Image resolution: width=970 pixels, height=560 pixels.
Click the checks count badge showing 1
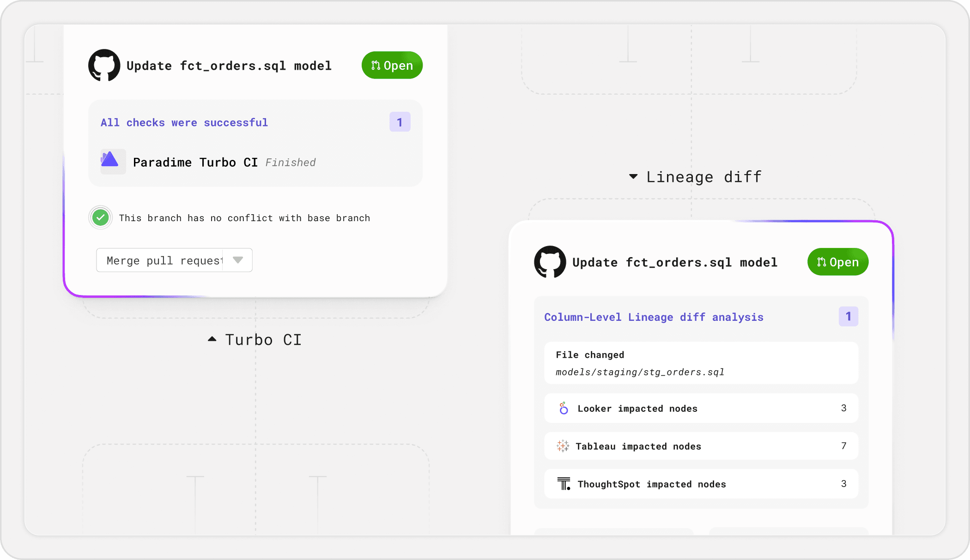pos(400,122)
